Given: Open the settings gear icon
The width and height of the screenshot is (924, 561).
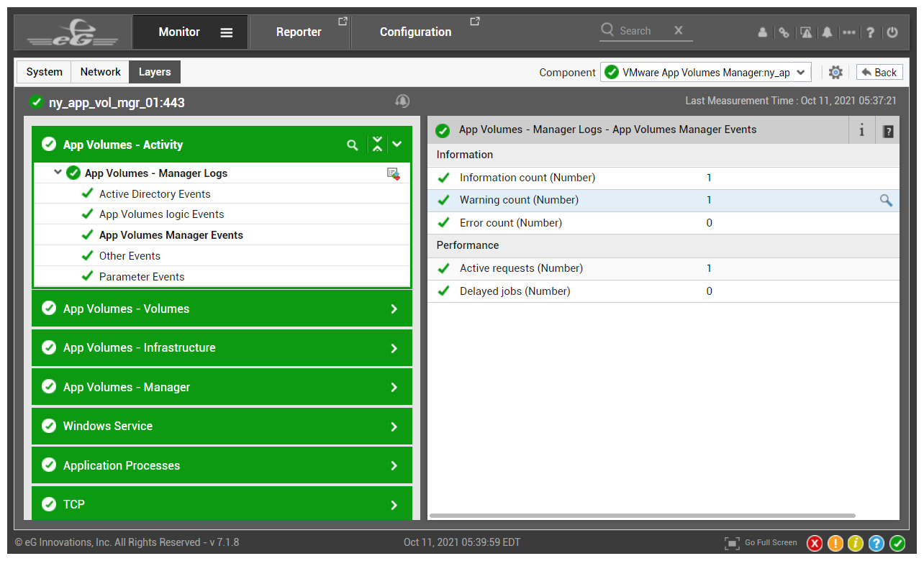Looking at the screenshot, I should (x=835, y=73).
